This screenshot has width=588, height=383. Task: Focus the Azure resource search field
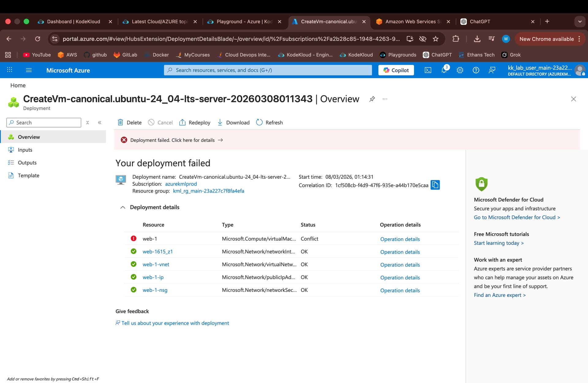coord(268,70)
